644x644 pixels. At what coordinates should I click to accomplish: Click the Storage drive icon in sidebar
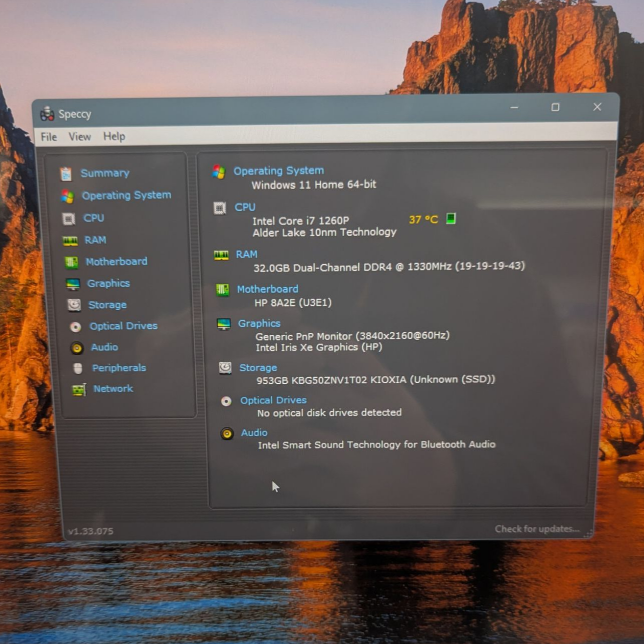pyautogui.click(x=74, y=305)
